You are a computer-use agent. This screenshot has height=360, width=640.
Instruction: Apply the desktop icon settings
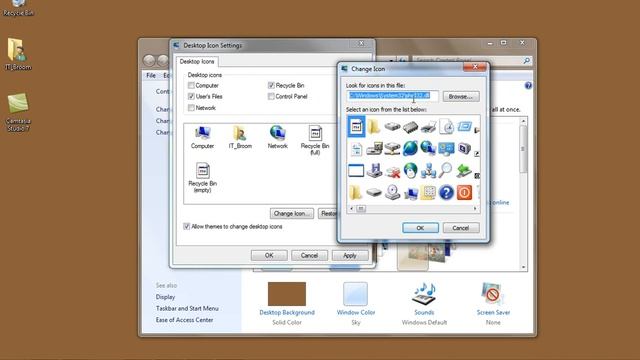(350, 256)
